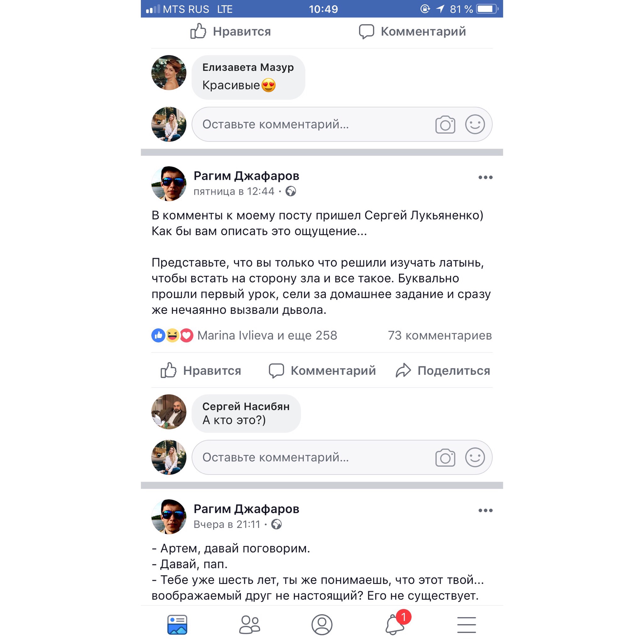644x644 pixels.
Task: Open Елизавета Мазур's avatar
Action: tap(169, 73)
